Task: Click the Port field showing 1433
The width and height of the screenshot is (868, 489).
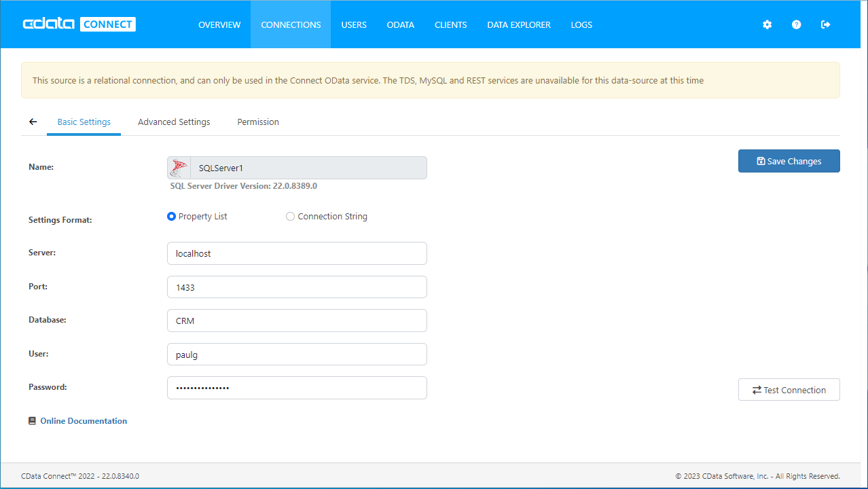Action: click(x=297, y=287)
